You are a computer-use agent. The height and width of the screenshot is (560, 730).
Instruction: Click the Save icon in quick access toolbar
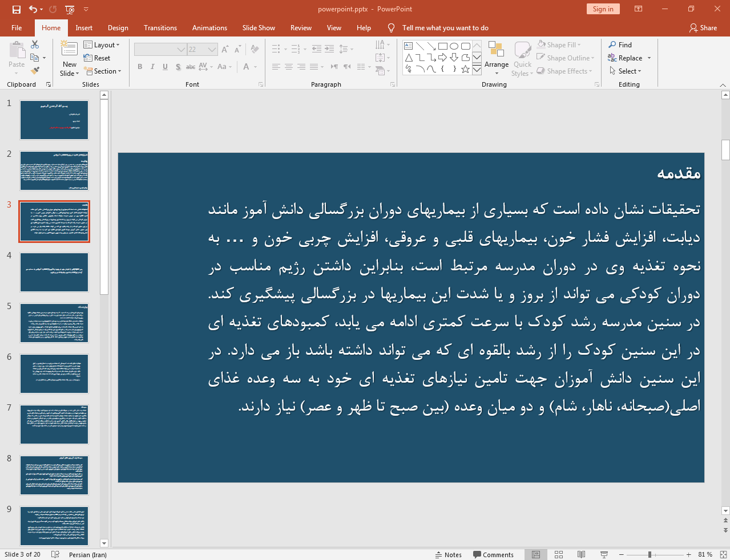coord(17,9)
